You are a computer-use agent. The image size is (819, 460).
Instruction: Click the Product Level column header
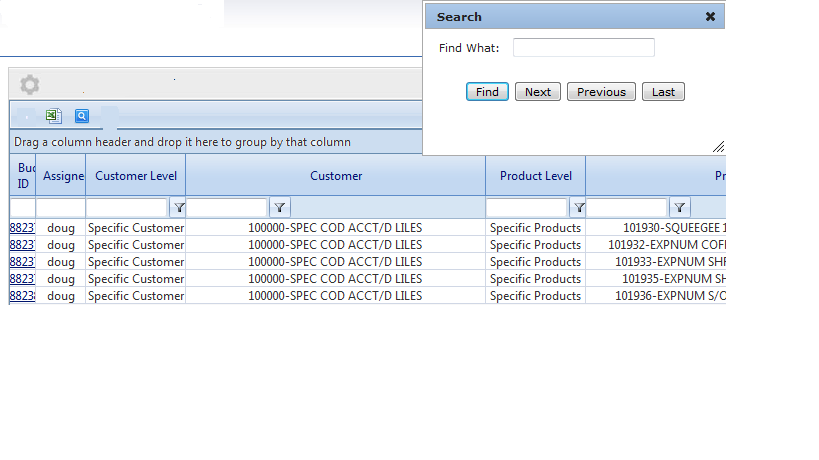click(536, 176)
